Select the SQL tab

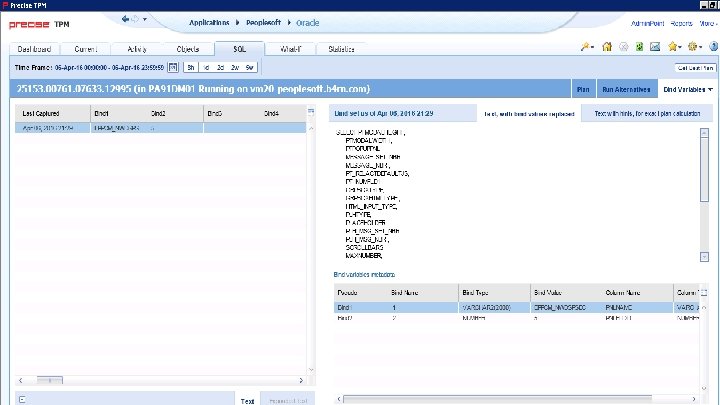click(239, 49)
